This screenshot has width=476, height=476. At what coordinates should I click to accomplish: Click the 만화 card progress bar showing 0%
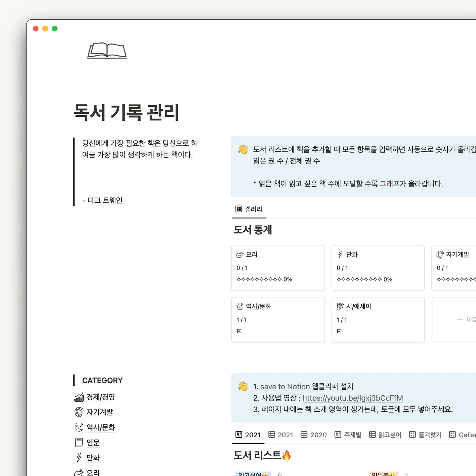coord(364,279)
